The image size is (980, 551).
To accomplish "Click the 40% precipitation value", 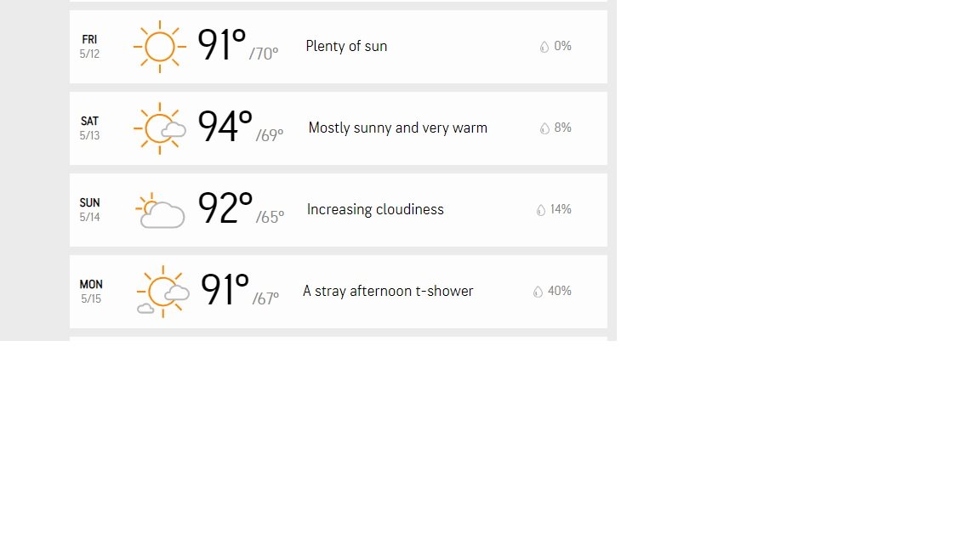I will [x=560, y=291].
